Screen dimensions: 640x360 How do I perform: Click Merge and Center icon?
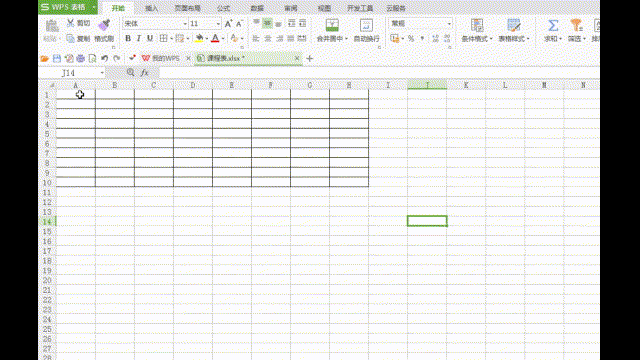click(x=332, y=25)
